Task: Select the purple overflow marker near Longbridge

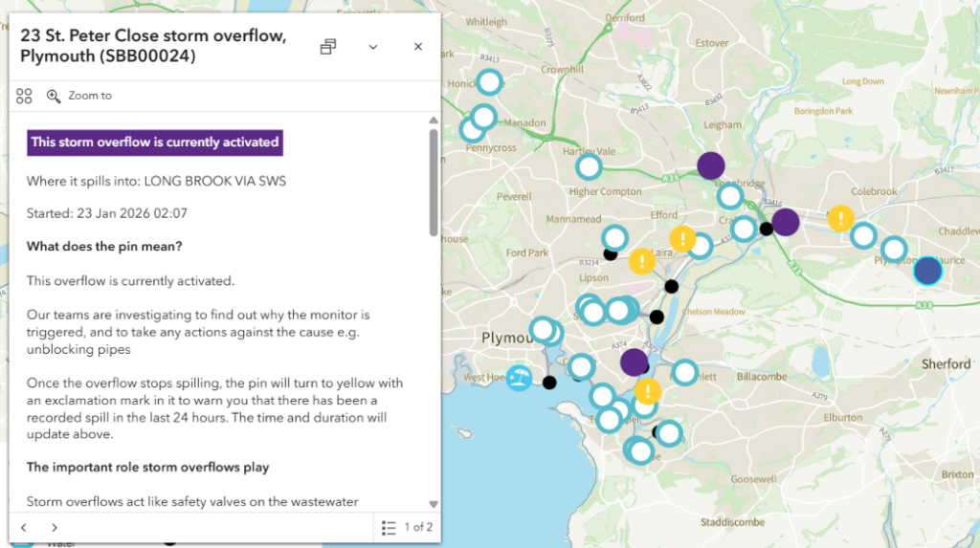Action: pyautogui.click(x=710, y=165)
